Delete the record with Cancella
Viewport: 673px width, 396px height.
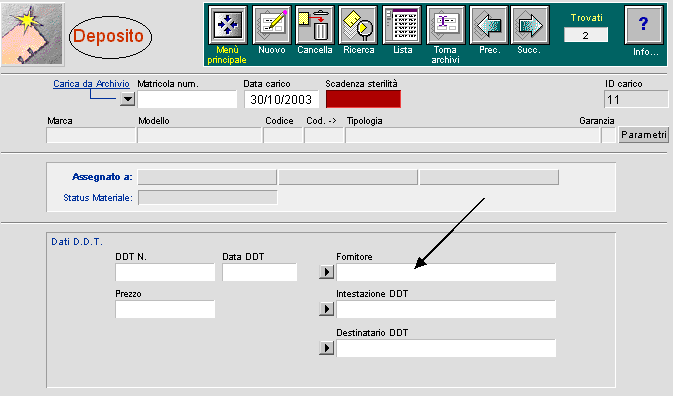coord(315,25)
